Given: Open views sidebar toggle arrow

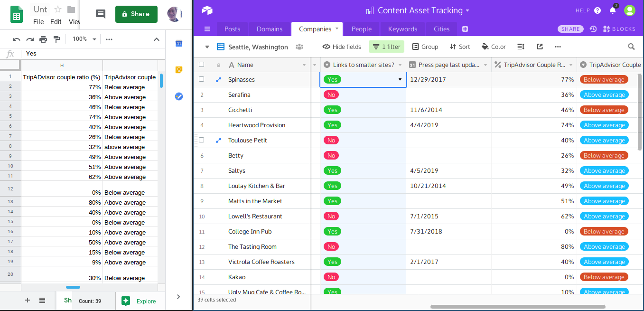Looking at the screenshot, I should (207, 47).
